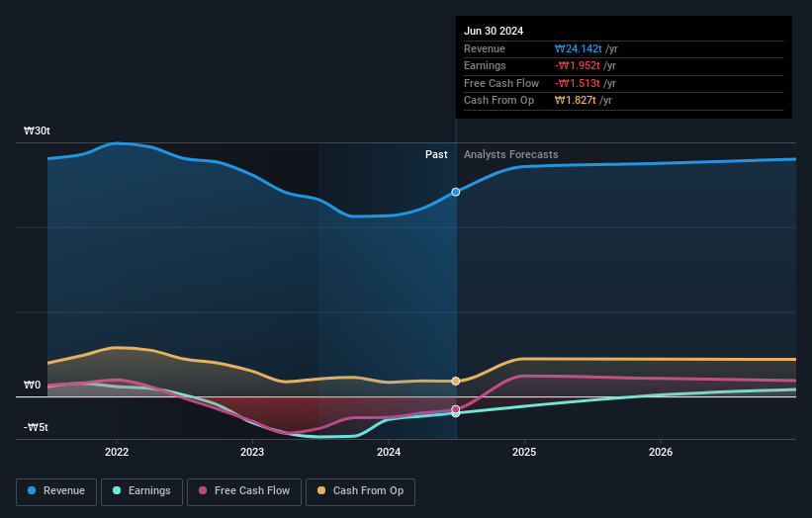Toggle the Free Cash Flow legend button
The width and height of the screenshot is (812, 518).
pos(244,491)
